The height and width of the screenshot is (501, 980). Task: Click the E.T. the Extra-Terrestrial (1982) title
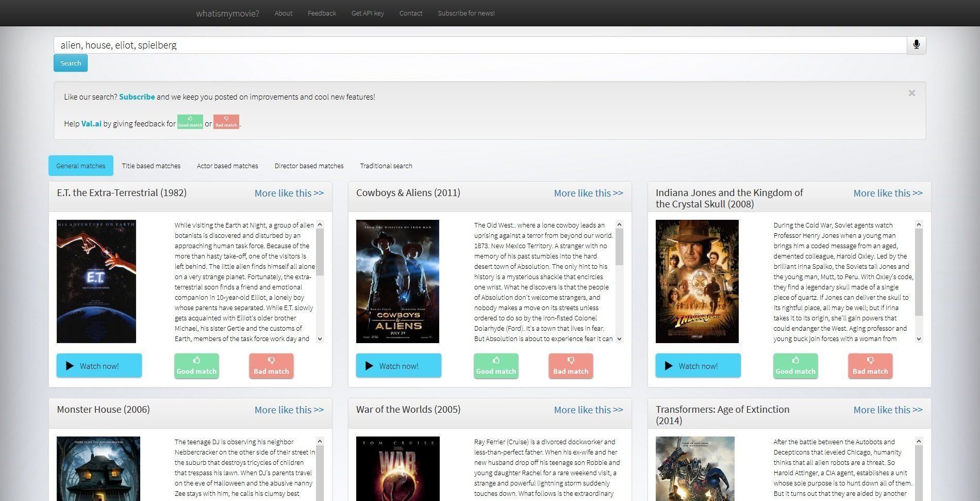[x=122, y=192]
